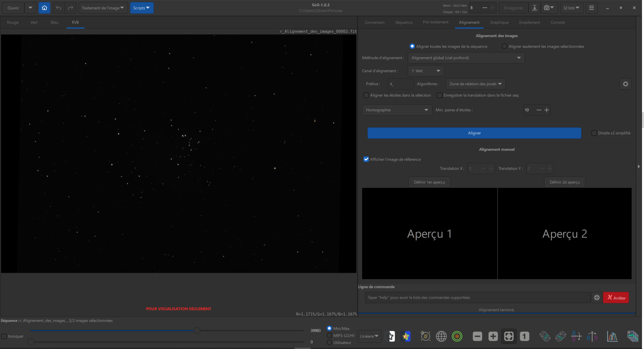644x349 pixels.
Task: Select 'Aligner toutes les images de la séquence'
Action: click(x=448, y=46)
